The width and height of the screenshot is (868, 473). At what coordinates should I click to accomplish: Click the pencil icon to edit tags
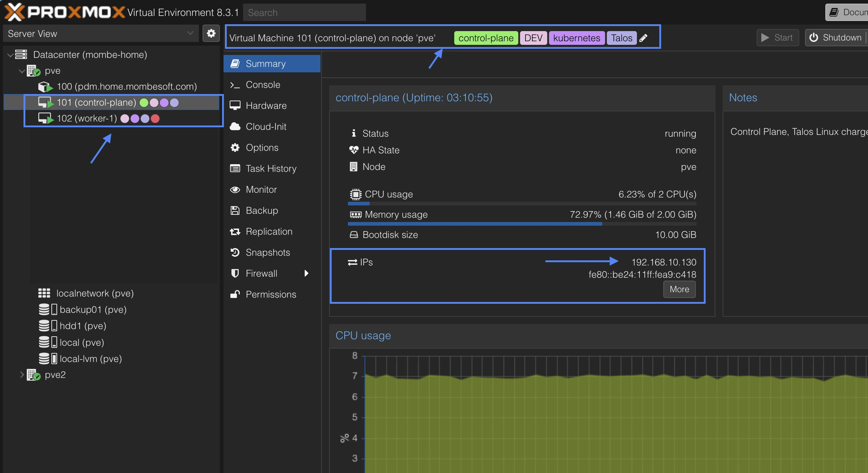(x=643, y=38)
